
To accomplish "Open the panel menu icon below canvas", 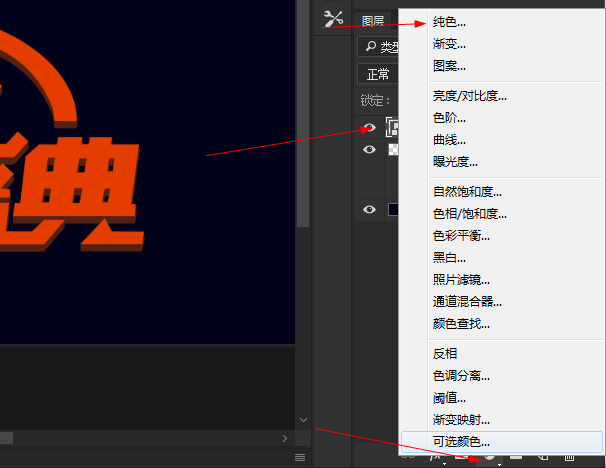I will tap(299, 457).
